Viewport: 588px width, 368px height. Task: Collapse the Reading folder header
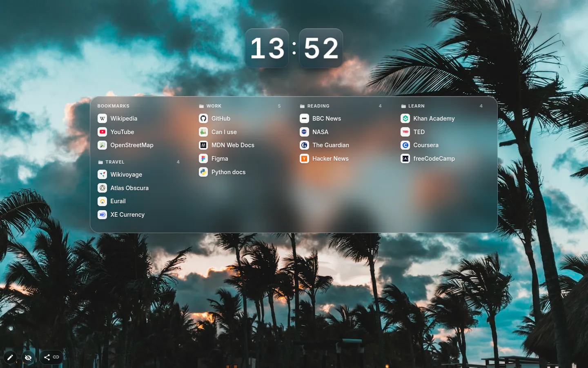[341, 106]
